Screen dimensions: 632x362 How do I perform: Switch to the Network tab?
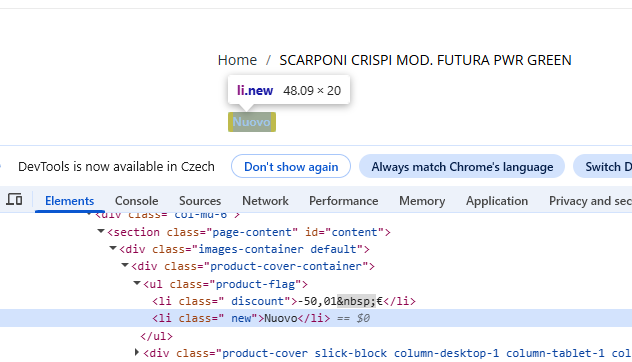coord(265,201)
